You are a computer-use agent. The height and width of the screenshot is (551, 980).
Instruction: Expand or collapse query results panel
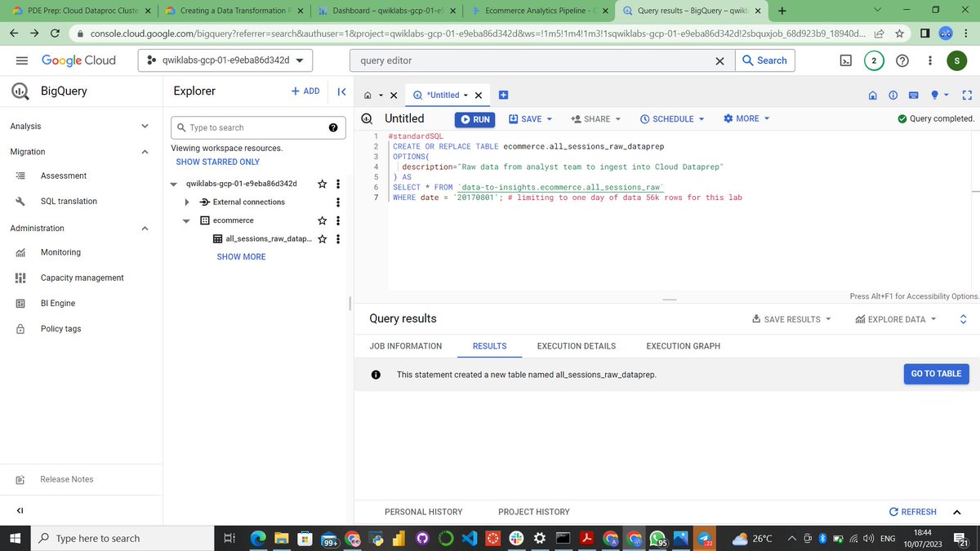963,319
